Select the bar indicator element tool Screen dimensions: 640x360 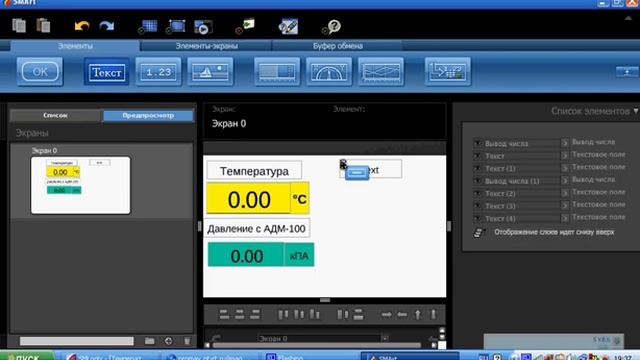(x=277, y=72)
